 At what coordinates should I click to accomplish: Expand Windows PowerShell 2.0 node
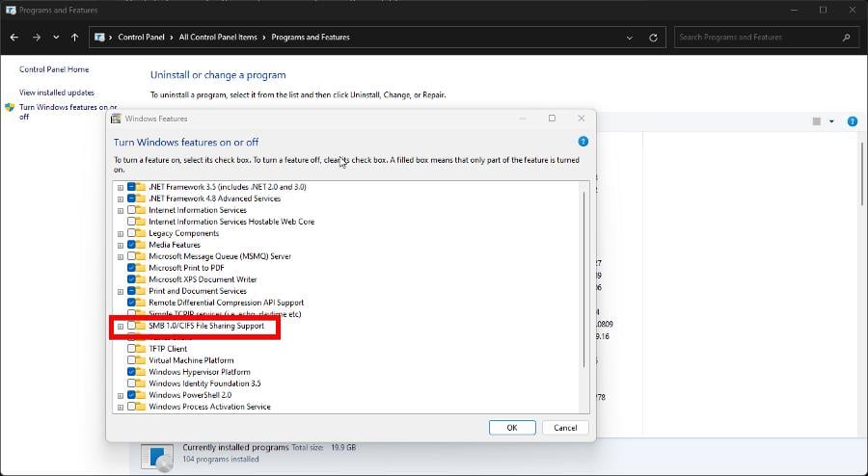point(121,396)
